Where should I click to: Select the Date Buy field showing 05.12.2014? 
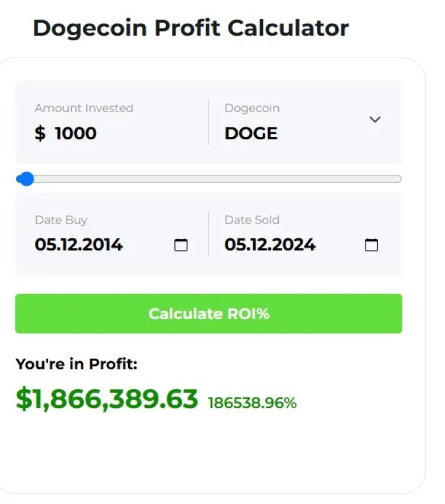coord(80,244)
